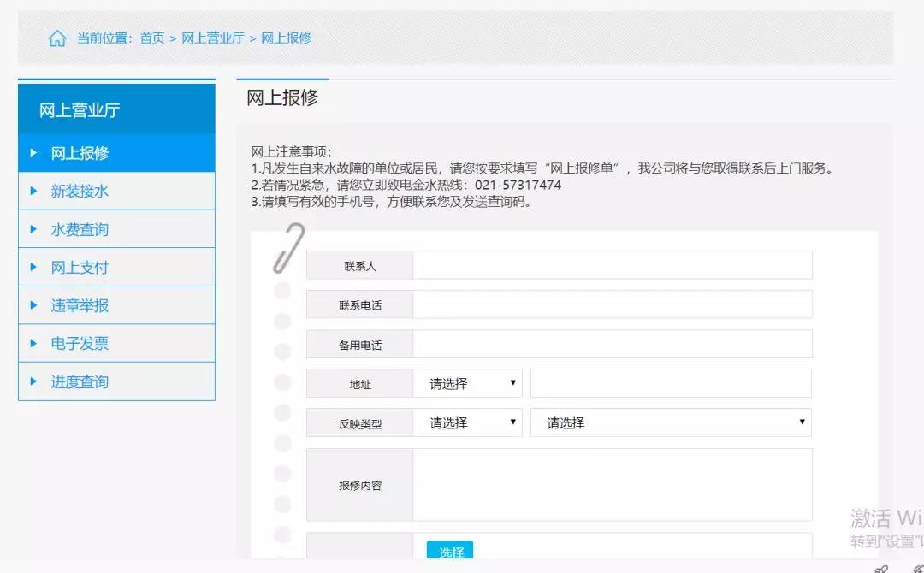Click arrow icon beside 水费查询
The width and height of the screenshot is (924, 573).
pos(33,229)
